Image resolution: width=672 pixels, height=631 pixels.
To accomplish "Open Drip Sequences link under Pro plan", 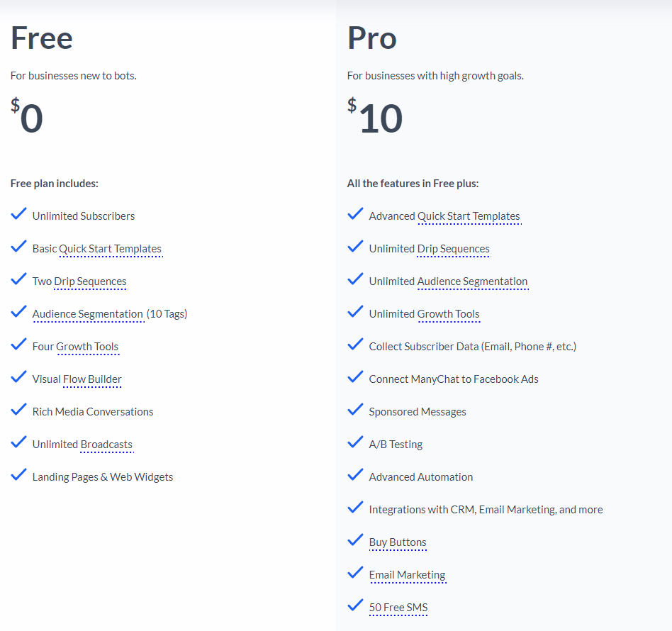I will tap(454, 249).
